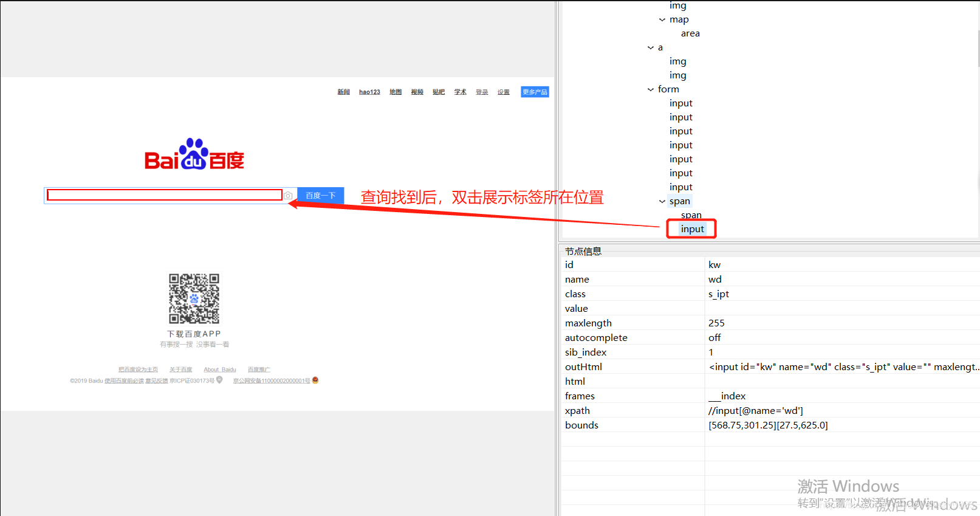Click 使用百度前必读 footer link
Viewport: 980px width, 516px height.
point(124,381)
